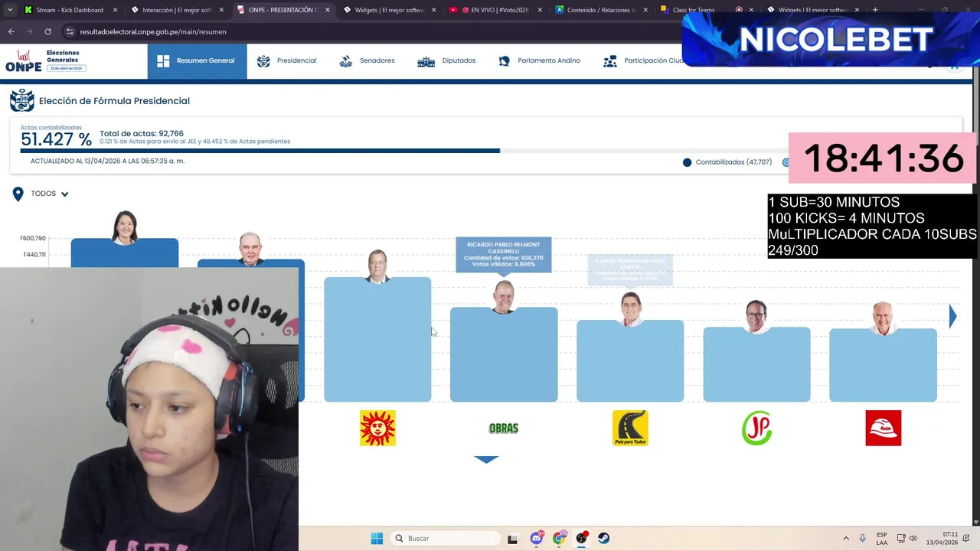980x551 pixels.
Task: Click the microphone icon in system tray
Action: point(863,538)
